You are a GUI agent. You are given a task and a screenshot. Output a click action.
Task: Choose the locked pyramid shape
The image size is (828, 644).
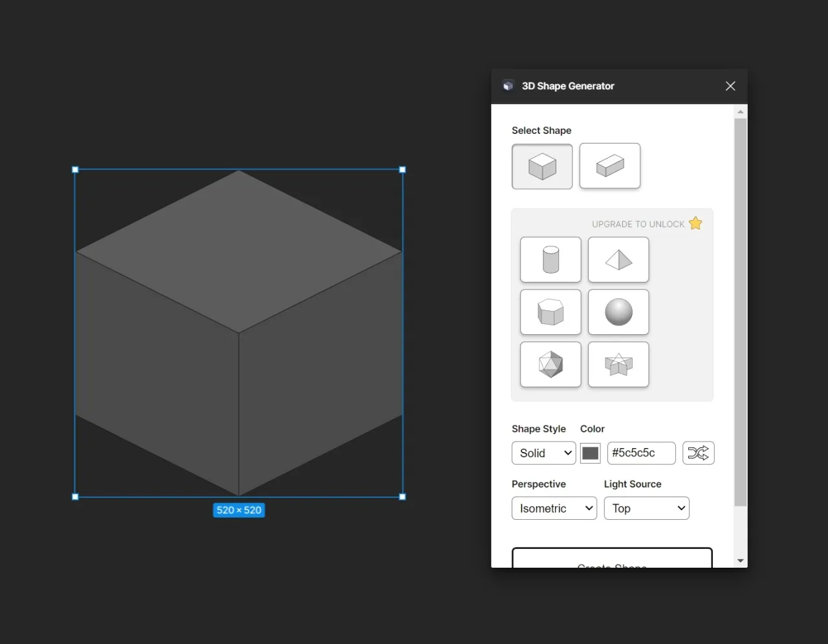pos(618,259)
